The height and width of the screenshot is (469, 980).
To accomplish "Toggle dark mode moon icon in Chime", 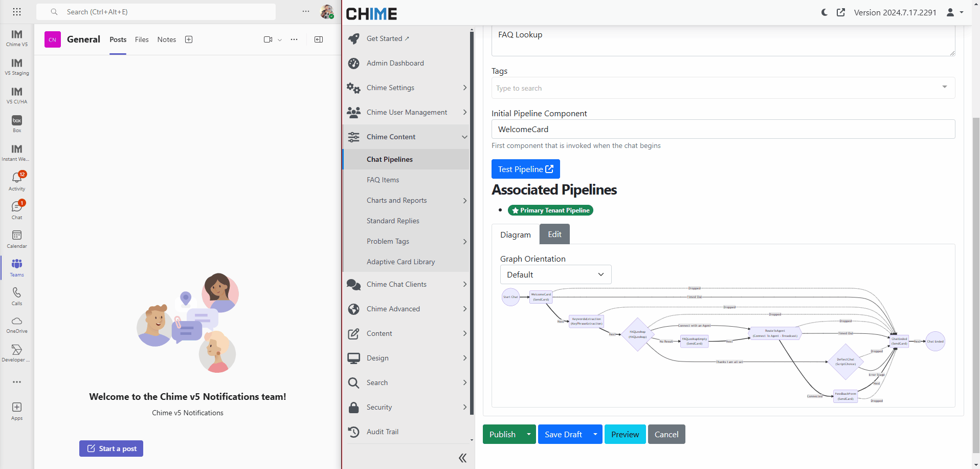I will tap(825, 12).
